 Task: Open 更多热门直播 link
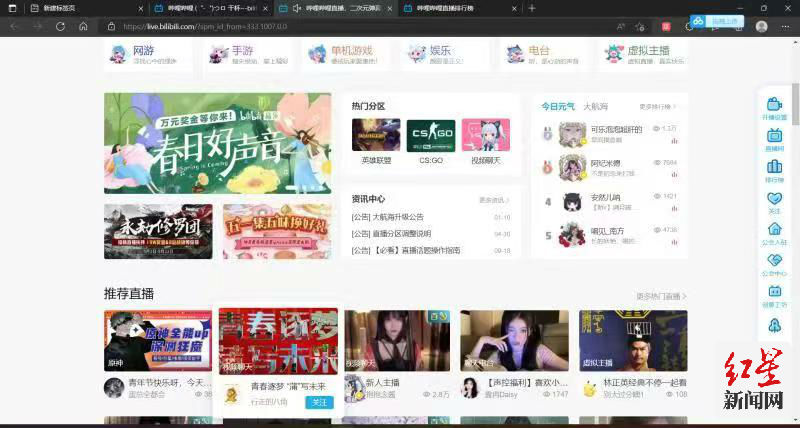click(661, 296)
